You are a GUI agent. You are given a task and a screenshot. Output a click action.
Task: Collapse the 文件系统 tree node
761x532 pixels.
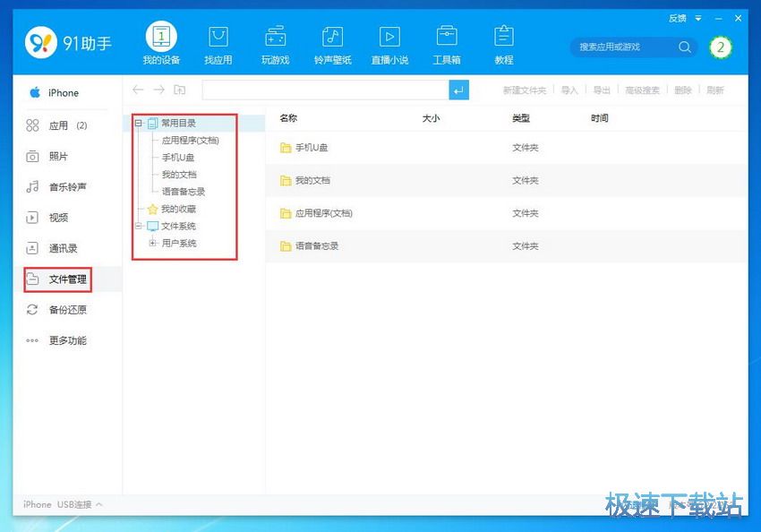coord(138,227)
